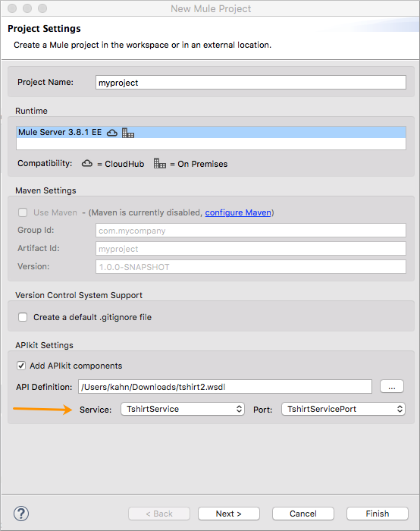Viewport: 420px width, 531px height.
Task: Toggle the Use Maven checkbox
Action: pos(23,212)
